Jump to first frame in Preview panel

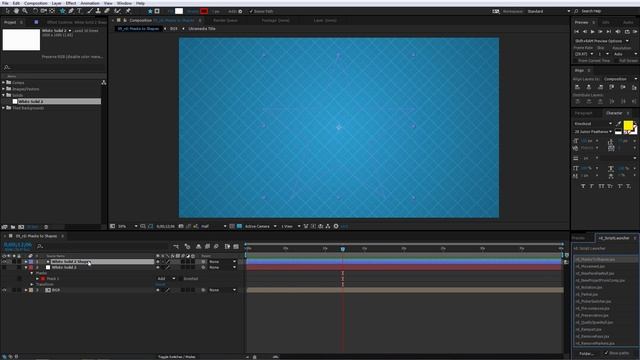[577, 31]
